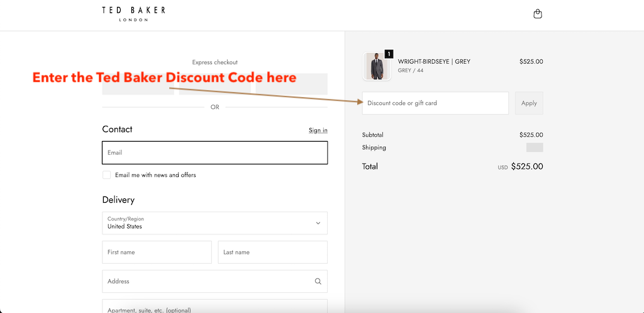Open the United States country selector
644x313 pixels.
tap(208, 223)
